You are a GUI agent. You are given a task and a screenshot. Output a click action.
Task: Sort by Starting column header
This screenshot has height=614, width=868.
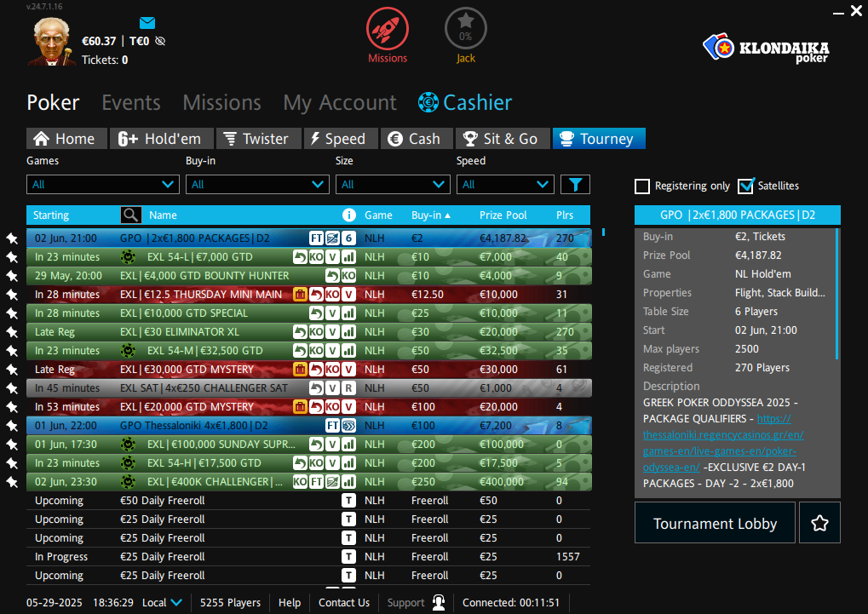coord(51,215)
